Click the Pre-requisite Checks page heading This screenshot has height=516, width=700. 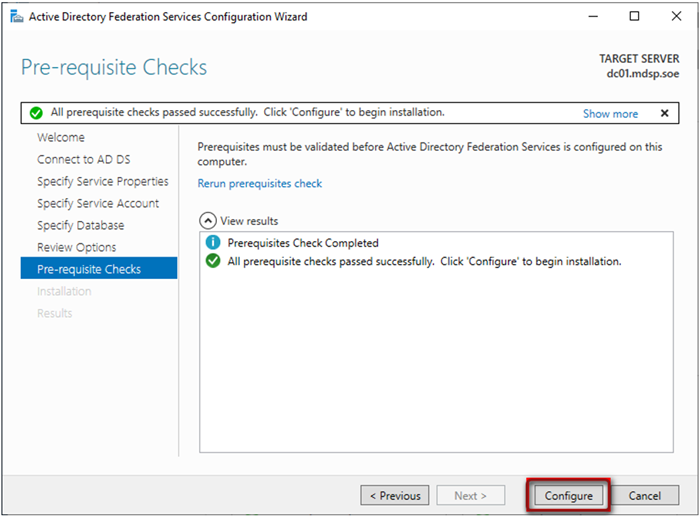pos(114,67)
